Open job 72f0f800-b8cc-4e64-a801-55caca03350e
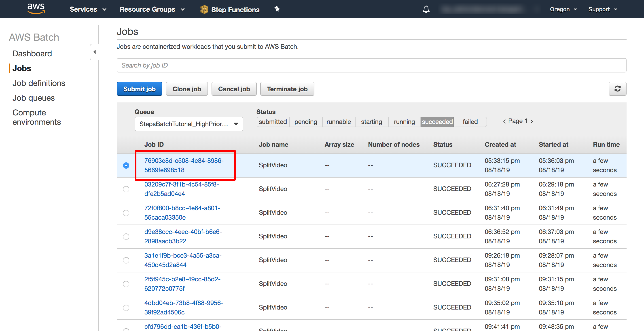This screenshot has width=644, height=331. point(182,213)
